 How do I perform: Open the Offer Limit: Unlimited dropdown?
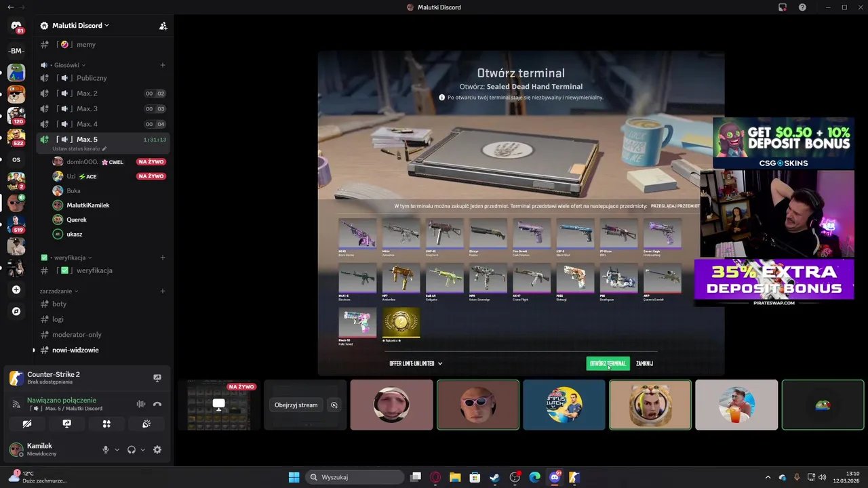(416, 363)
